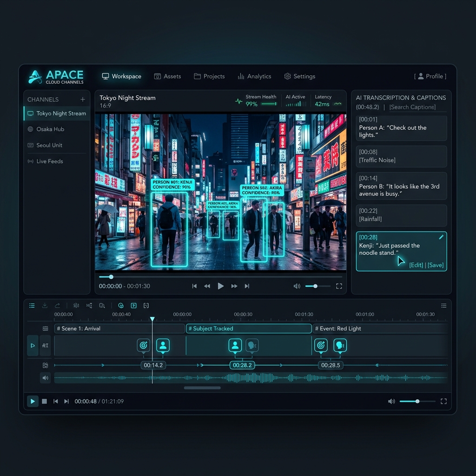The width and height of the screenshot is (476, 476).
Task: Go to the Projects tab
Action: coord(209,76)
